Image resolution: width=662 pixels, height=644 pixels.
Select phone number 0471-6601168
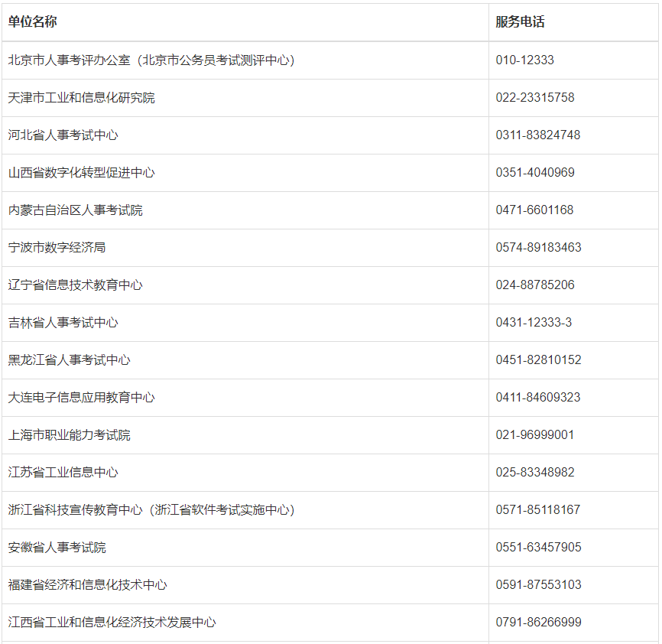click(x=534, y=210)
